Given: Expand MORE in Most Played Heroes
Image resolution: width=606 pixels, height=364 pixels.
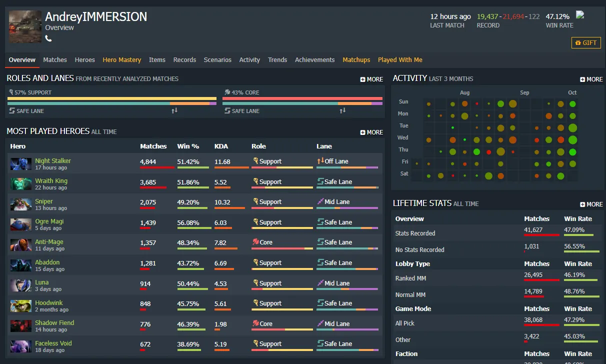Looking at the screenshot, I should click(x=371, y=132).
